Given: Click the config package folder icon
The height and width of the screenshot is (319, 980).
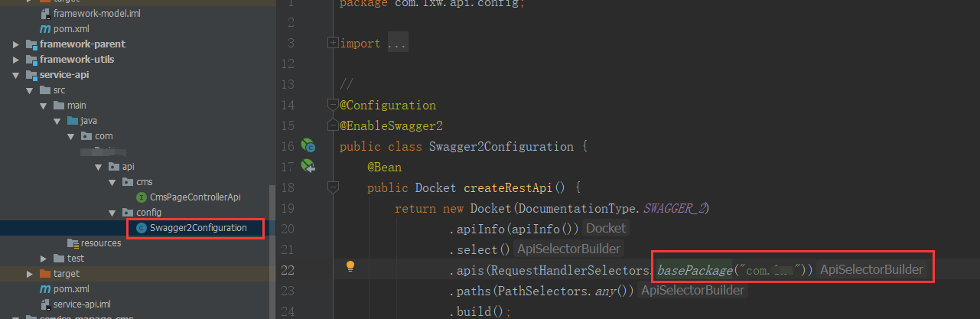Looking at the screenshot, I should pyautogui.click(x=128, y=212).
